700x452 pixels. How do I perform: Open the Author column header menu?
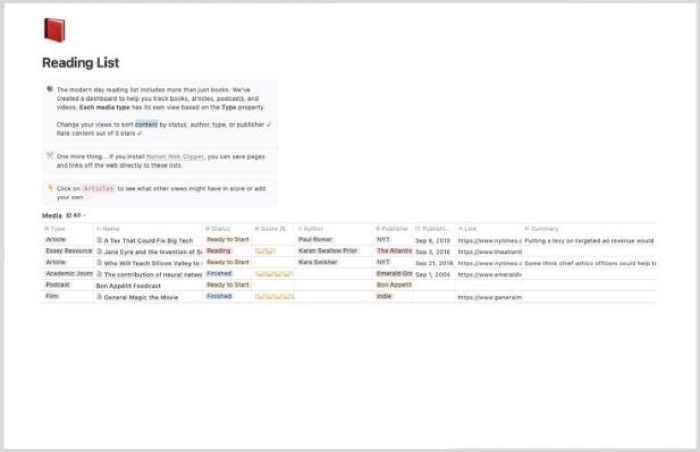pos(311,228)
